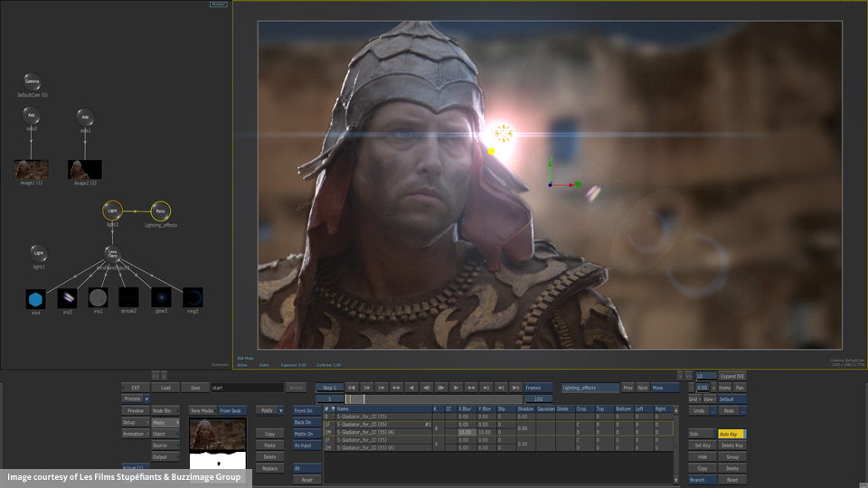Open the Process dropdown arrow
The width and height of the screenshot is (868, 488).
(146, 399)
